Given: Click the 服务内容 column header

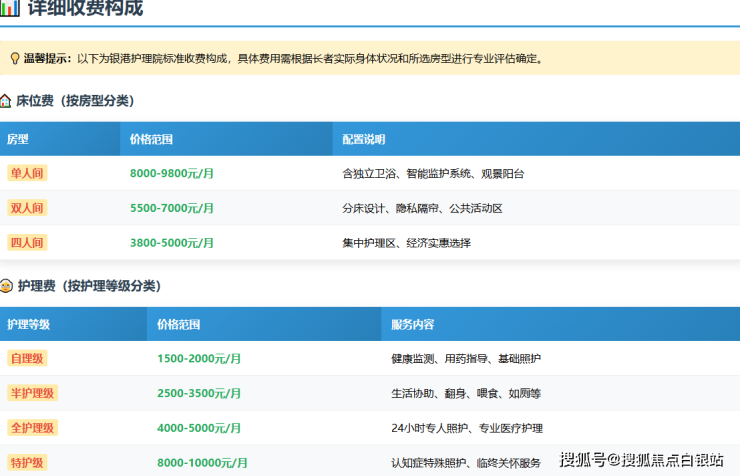Looking at the screenshot, I should click(412, 324).
